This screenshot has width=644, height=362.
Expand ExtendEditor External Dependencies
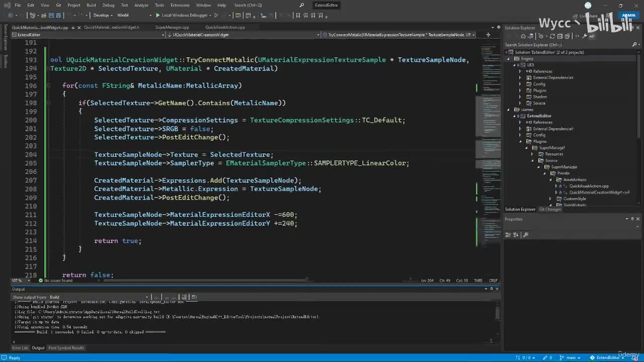[520, 129]
